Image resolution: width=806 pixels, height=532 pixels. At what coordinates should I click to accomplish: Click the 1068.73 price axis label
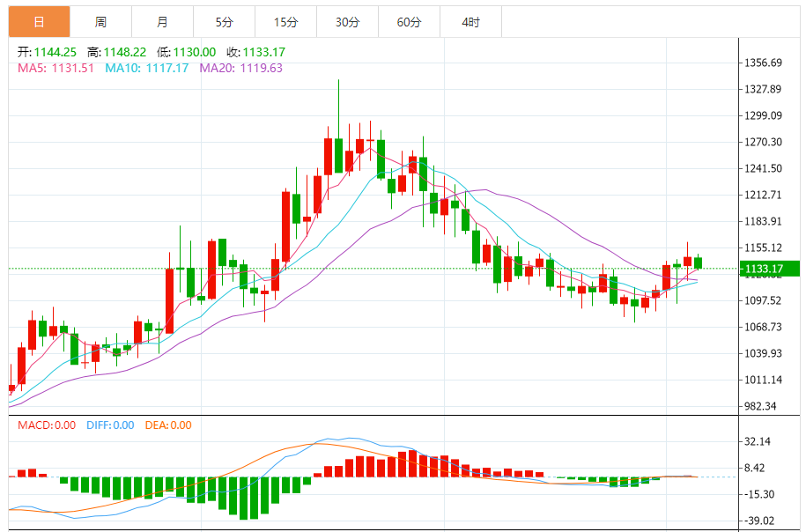pos(763,327)
